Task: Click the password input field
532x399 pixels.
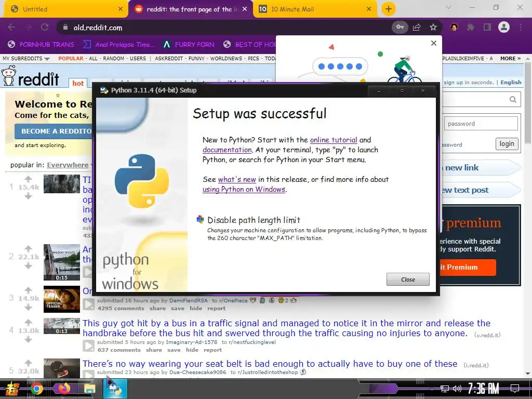Action: [x=481, y=124]
